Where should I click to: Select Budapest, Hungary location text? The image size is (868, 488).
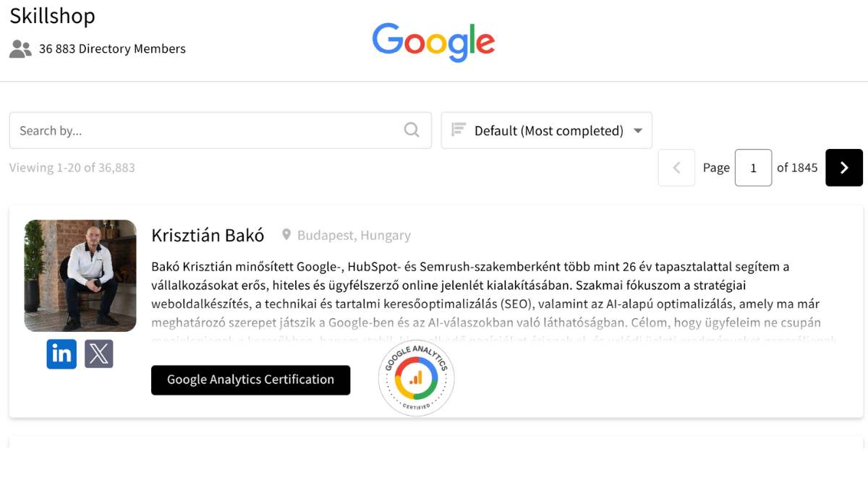point(354,235)
